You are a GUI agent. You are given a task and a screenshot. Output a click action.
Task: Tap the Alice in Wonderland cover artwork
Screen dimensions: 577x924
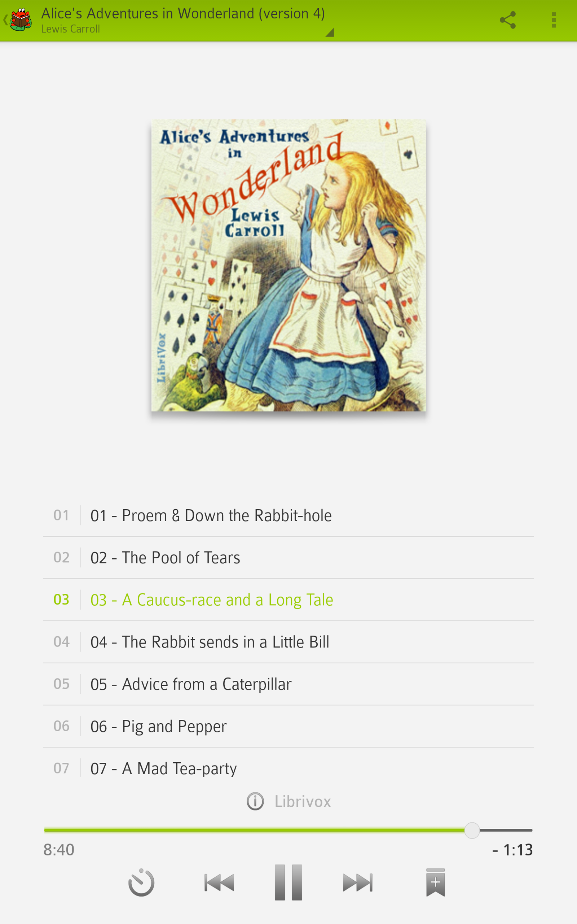click(288, 265)
